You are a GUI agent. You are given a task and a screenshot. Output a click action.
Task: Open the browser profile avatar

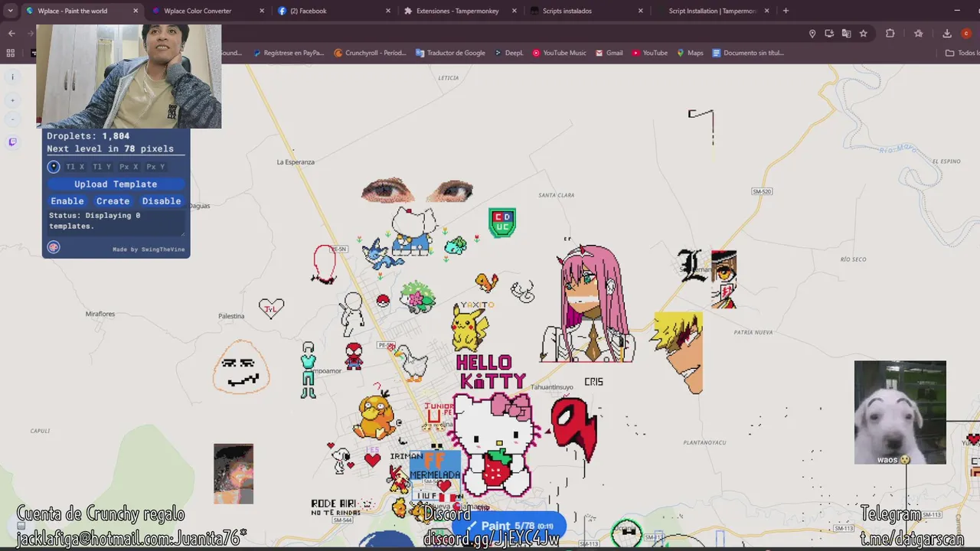pyautogui.click(x=966, y=34)
